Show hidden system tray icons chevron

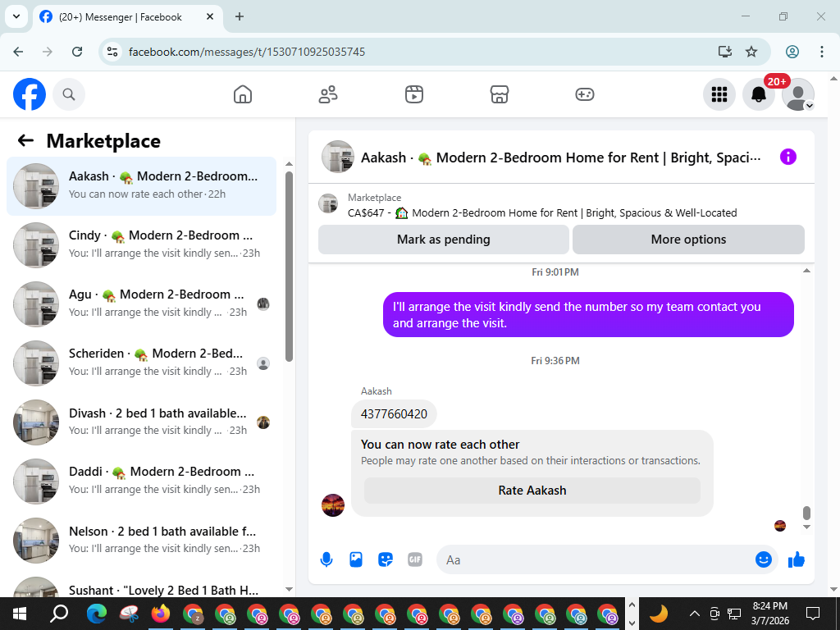click(694, 614)
